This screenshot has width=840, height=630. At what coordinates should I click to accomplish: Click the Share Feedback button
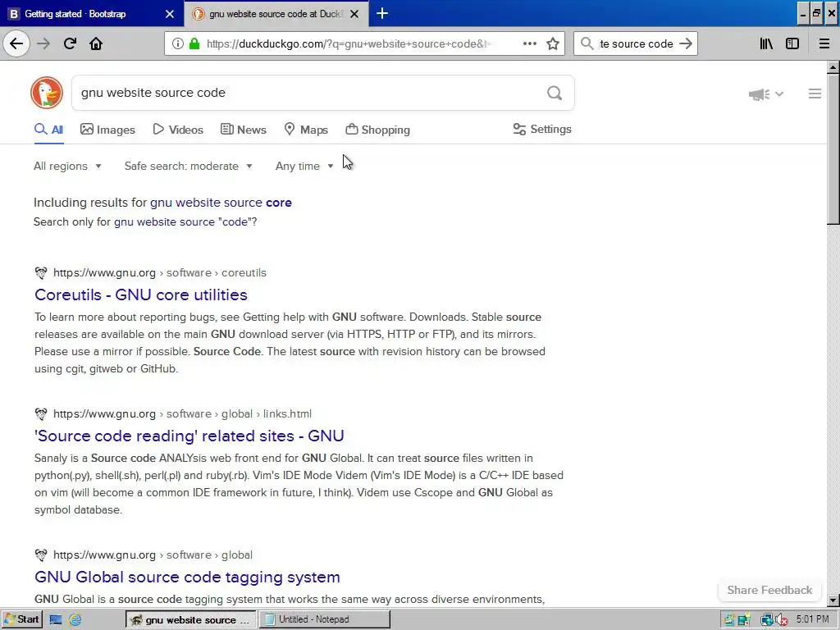coord(769,590)
